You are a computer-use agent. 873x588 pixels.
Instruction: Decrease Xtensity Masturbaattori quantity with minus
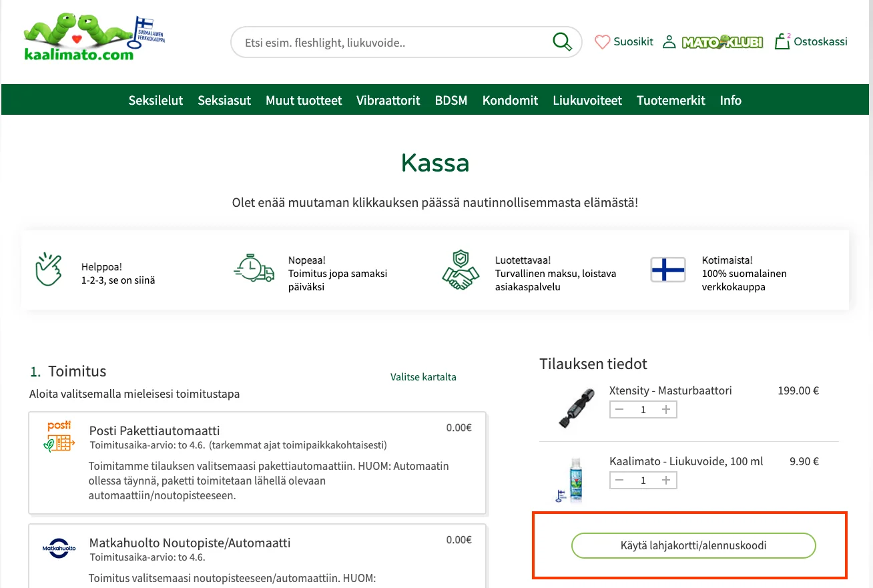coord(619,410)
